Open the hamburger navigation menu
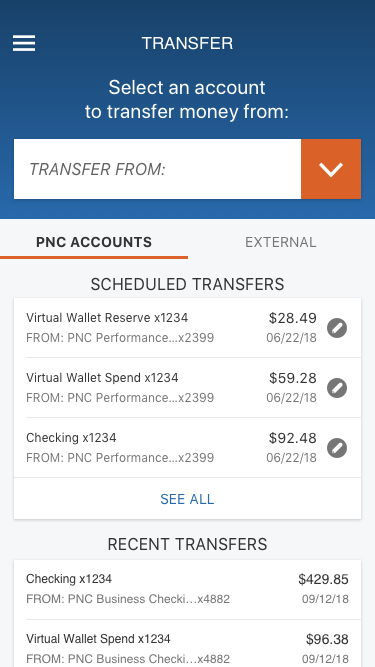This screenshot has height=667, width=375. click(24, 43)
